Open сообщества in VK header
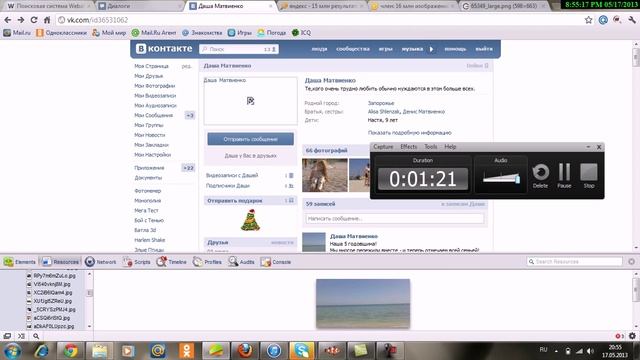640x360 pixels. (x=353, y=49)
